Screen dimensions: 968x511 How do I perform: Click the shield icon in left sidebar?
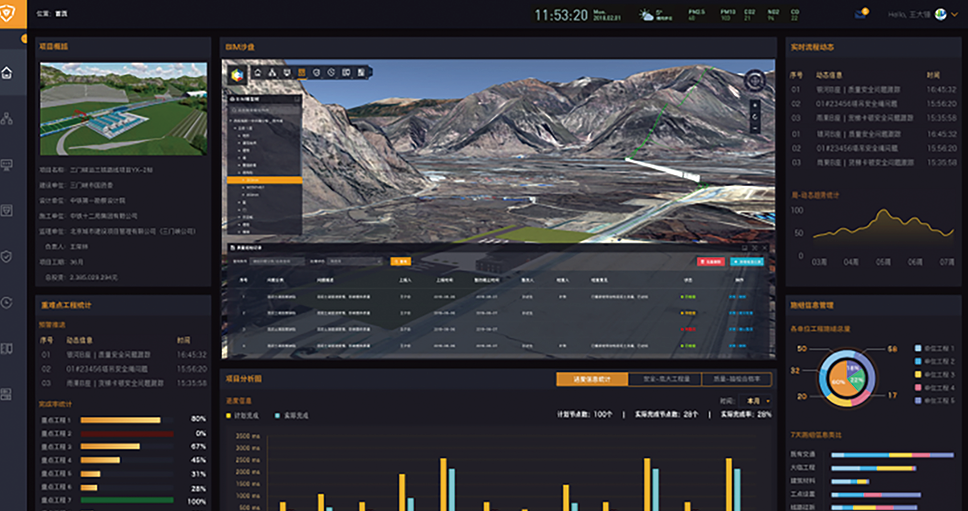point(8,257)
